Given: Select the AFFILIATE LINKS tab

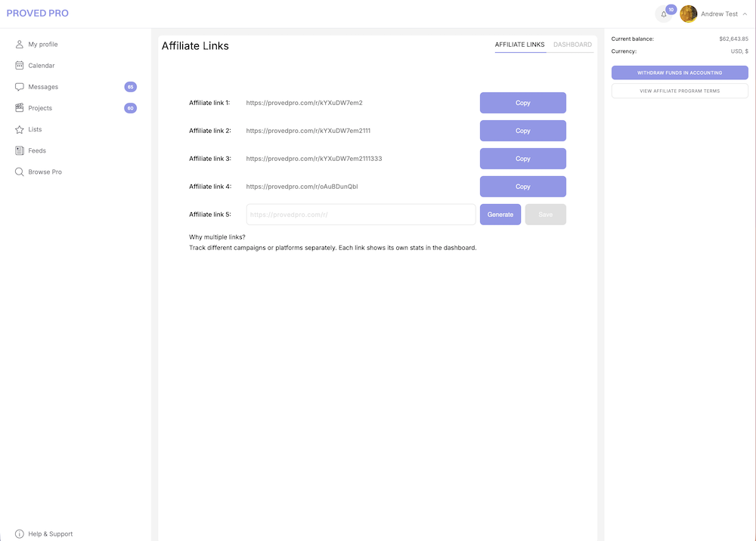Looking at the screenshot, I should (x=519, y=45).
